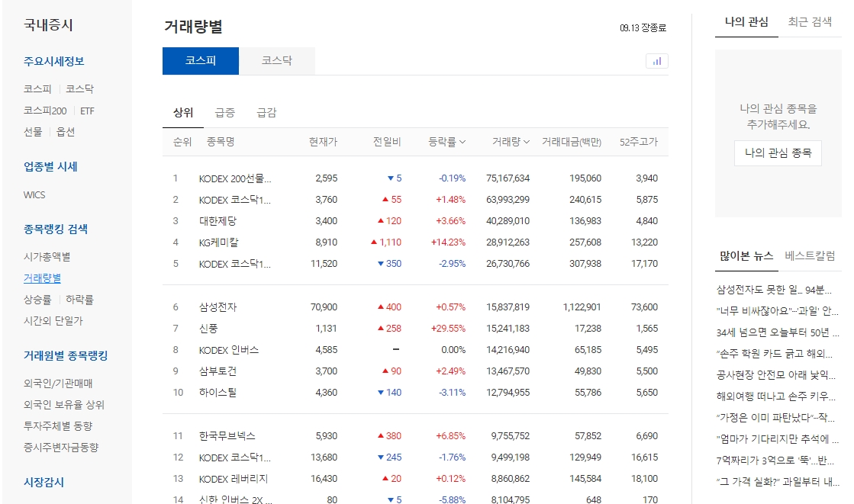
Task: Switch to the 최근 검색 tab
Action: 809,22
